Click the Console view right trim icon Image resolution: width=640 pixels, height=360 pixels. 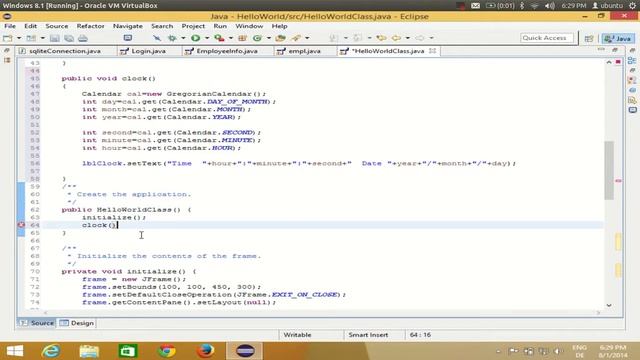pos(633,110)
